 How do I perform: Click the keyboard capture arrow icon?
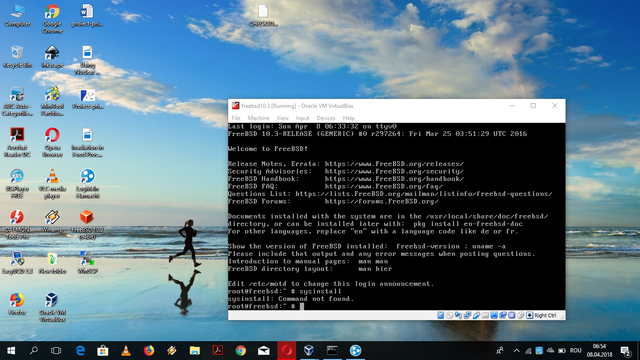pos(530,315)
